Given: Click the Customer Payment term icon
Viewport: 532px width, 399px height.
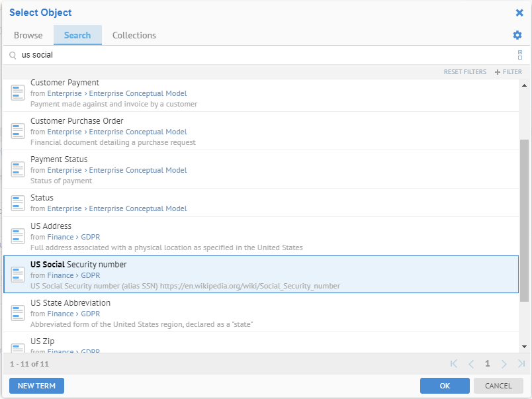Looking at the screenshot, I should (x=18, y=93).
